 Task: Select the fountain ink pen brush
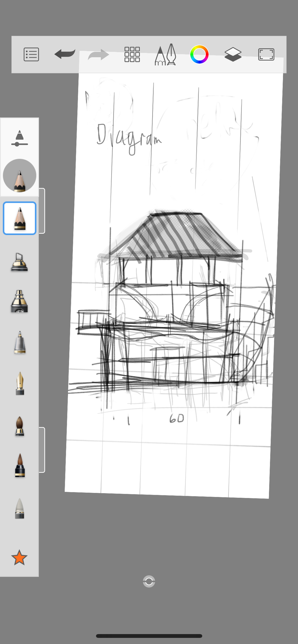[20, 383]
